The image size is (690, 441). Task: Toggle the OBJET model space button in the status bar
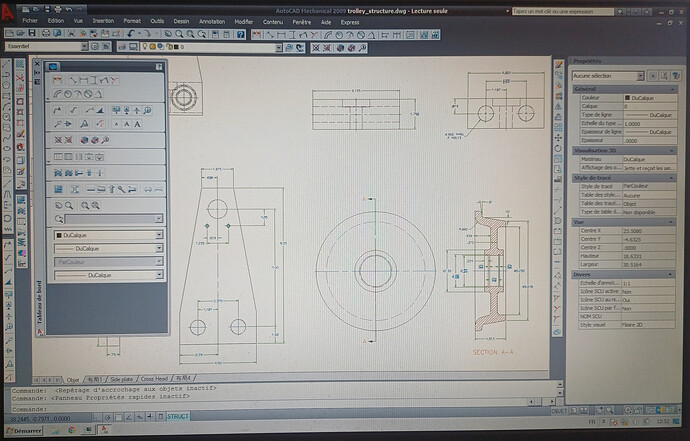click(559, 411)
